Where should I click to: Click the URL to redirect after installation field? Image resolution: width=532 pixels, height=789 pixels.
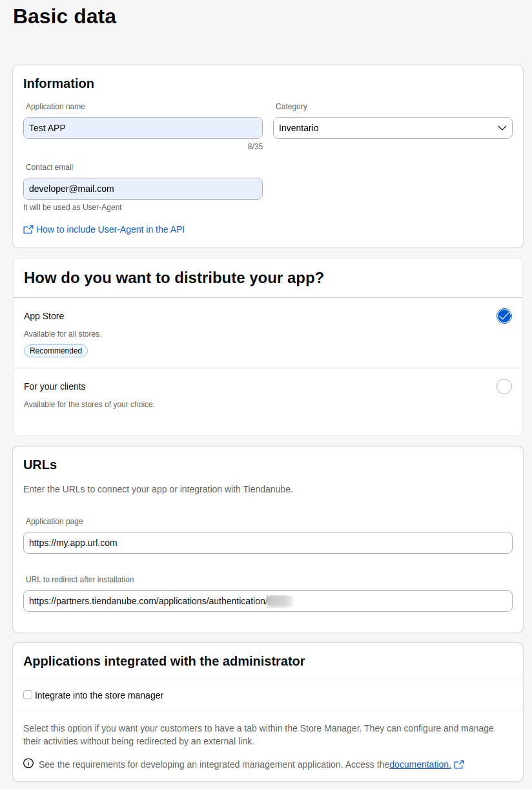coord(268,601)
